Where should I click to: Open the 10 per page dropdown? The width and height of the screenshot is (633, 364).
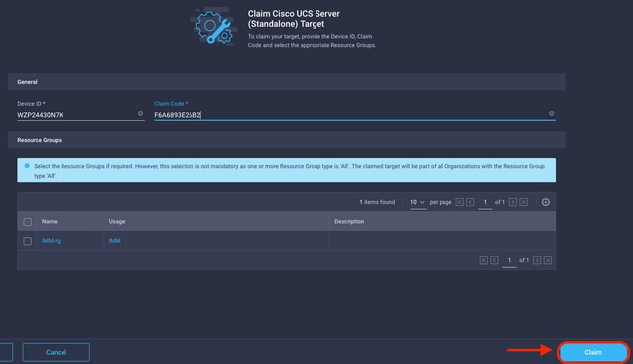coord(417,202)
